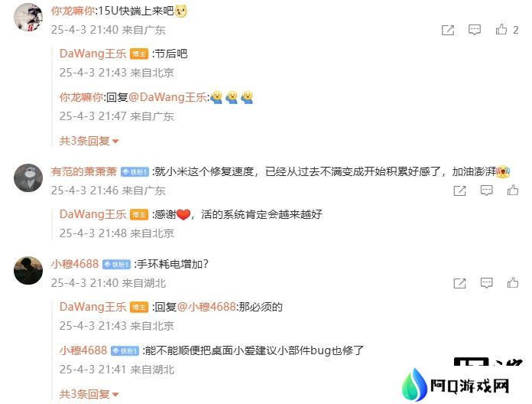Like the 你龙嘛你 comment with 2 likes
532x404 pixels.
501,30
